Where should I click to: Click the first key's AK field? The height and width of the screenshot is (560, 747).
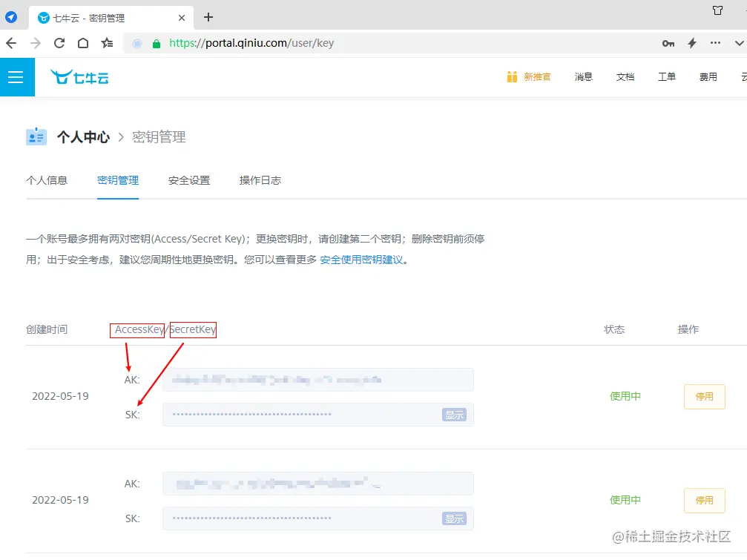click(317, 380)
